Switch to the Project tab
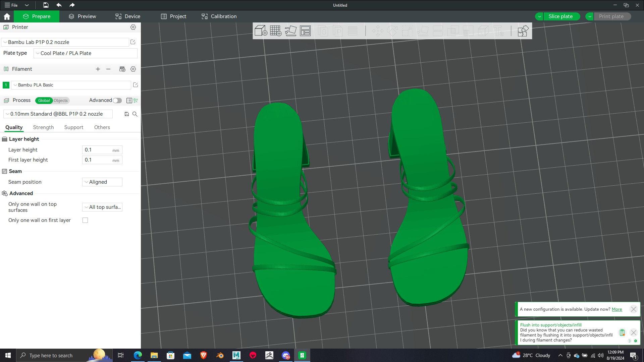Screen dimensions: 644x362 point(173,16)
